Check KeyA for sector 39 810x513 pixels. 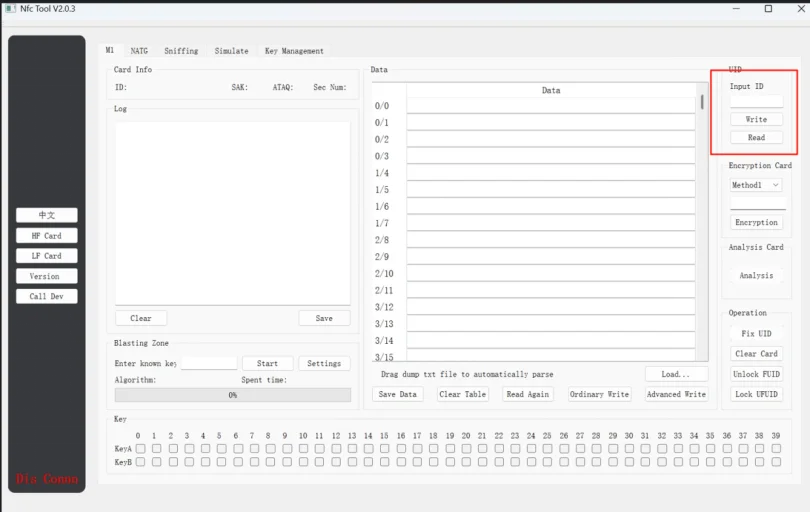(x=776, y=448)
